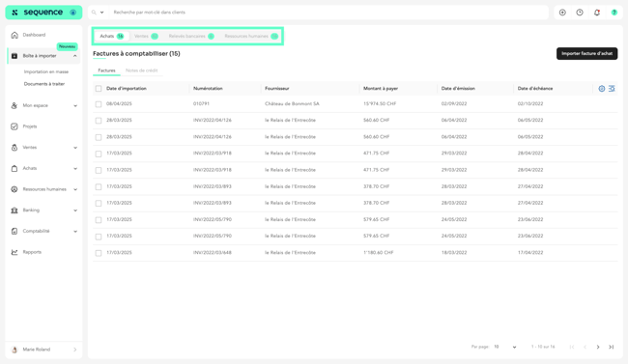The image size is (628, 364).
Task: Tick the select-all checkbox in table header
Action: 99,89
